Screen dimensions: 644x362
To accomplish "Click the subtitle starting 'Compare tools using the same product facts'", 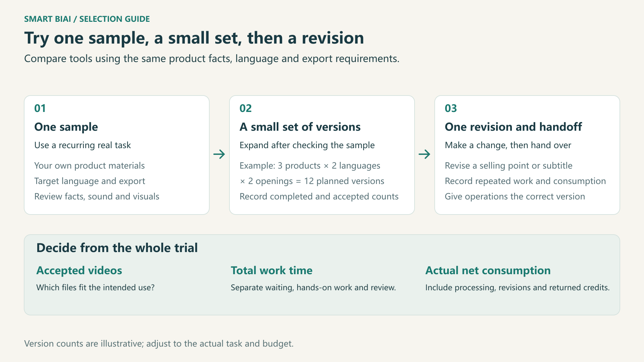I will coord(212,59).
